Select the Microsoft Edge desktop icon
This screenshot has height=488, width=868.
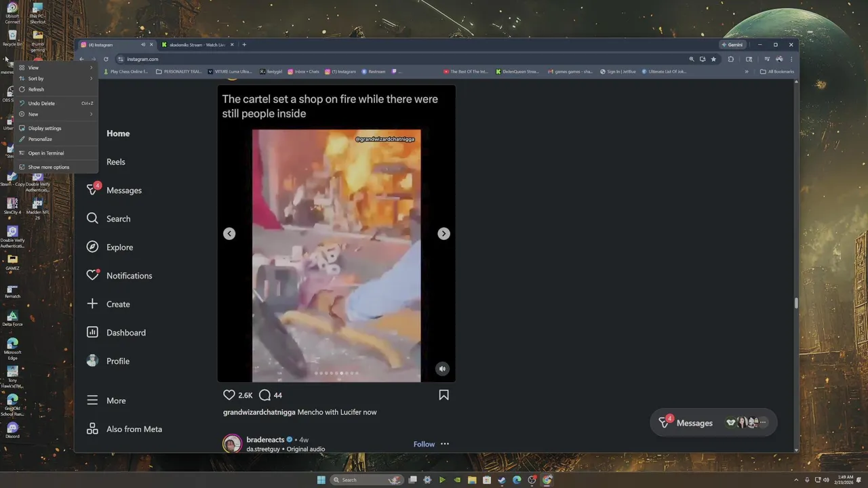[x=12, y=349]
